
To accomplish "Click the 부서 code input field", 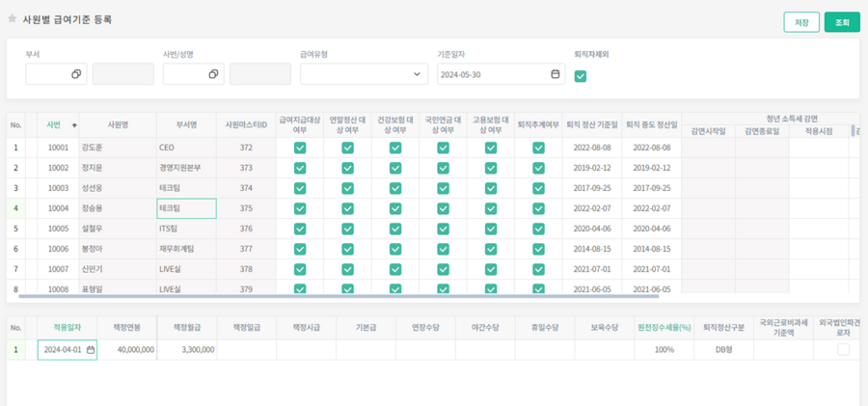I will tap(49, 74).
